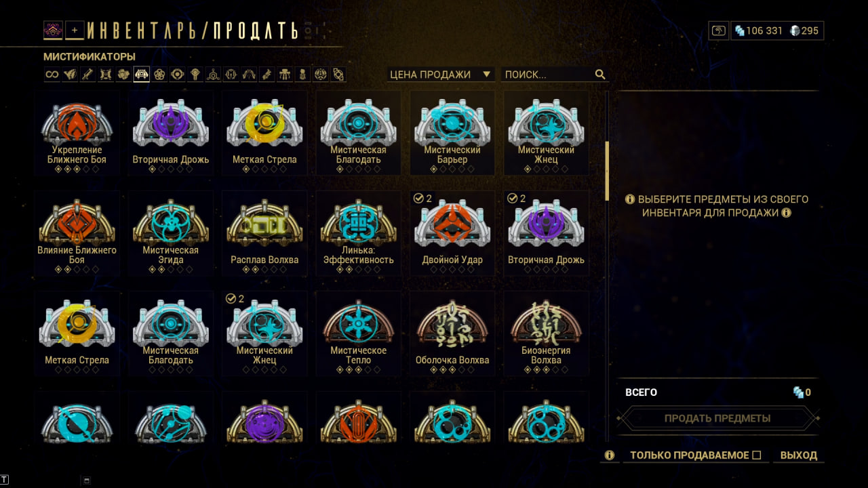Enable the Только продаваемое checkbox
Image resolution: width=868 pixels, height=488 pixels.
(757, 455)
